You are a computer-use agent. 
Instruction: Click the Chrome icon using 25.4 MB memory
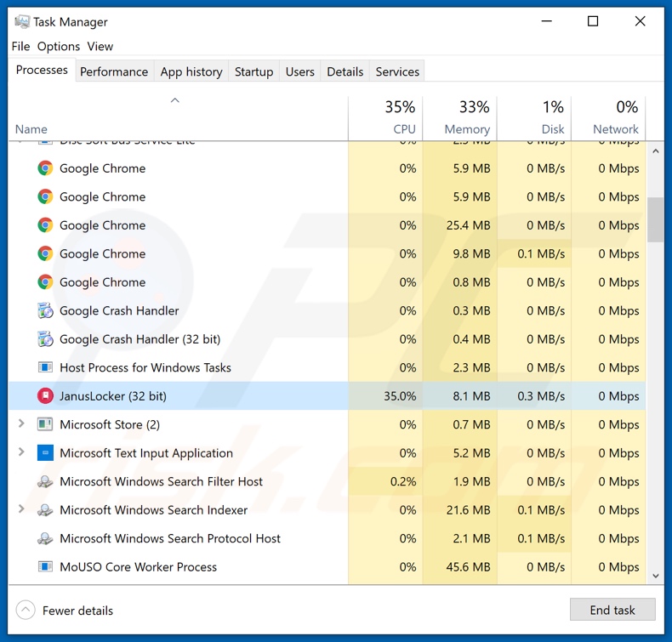tap(45, 224)
